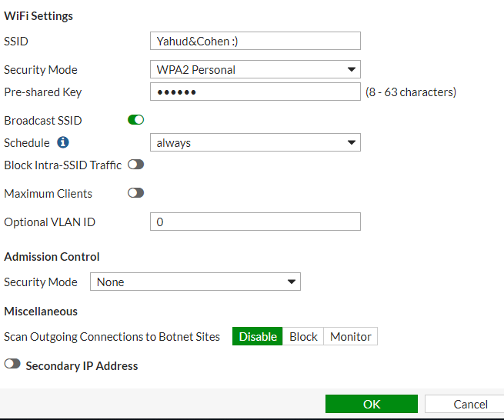Click into the SSID text field
504x420 pixels.
click(255, 42)
